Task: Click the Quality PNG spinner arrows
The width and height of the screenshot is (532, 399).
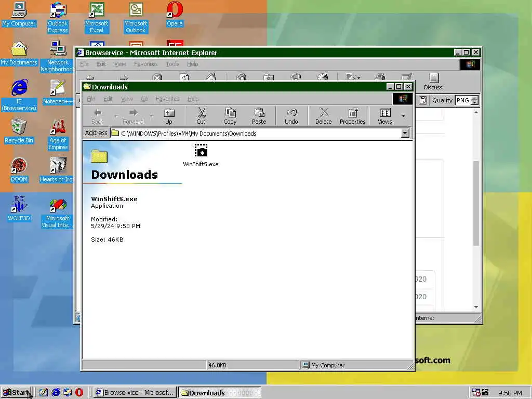Action: pyautogui.click(x=475, y=100)
